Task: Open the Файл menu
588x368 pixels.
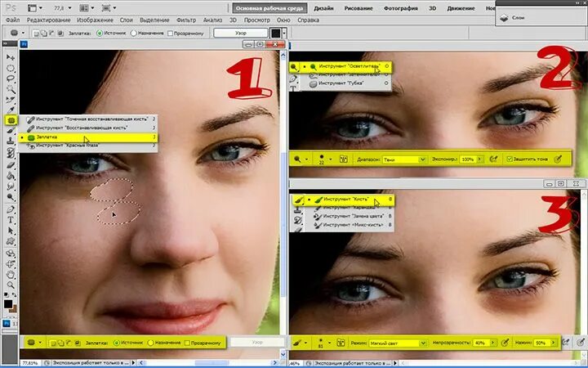Action: 13,20
